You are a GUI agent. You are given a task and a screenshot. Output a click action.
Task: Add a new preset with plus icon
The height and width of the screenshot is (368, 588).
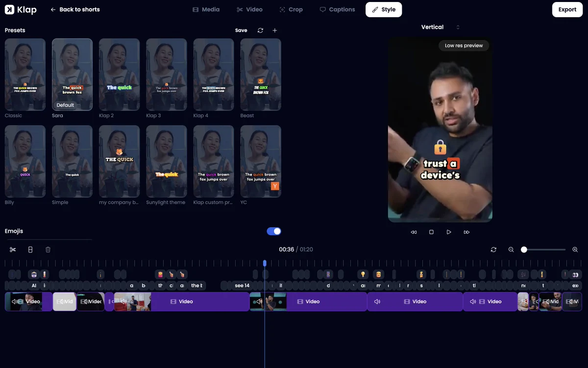click(275, 30)
